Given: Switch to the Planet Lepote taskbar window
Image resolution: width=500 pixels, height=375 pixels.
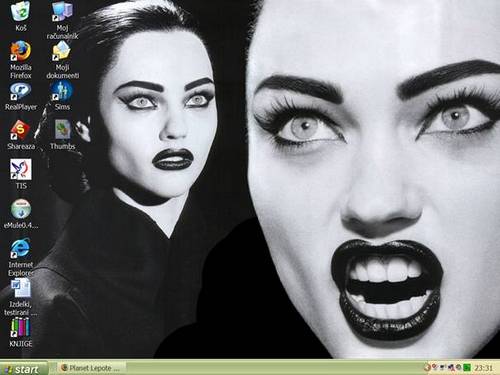Looking at the screenshot, I should pos(91,368).
